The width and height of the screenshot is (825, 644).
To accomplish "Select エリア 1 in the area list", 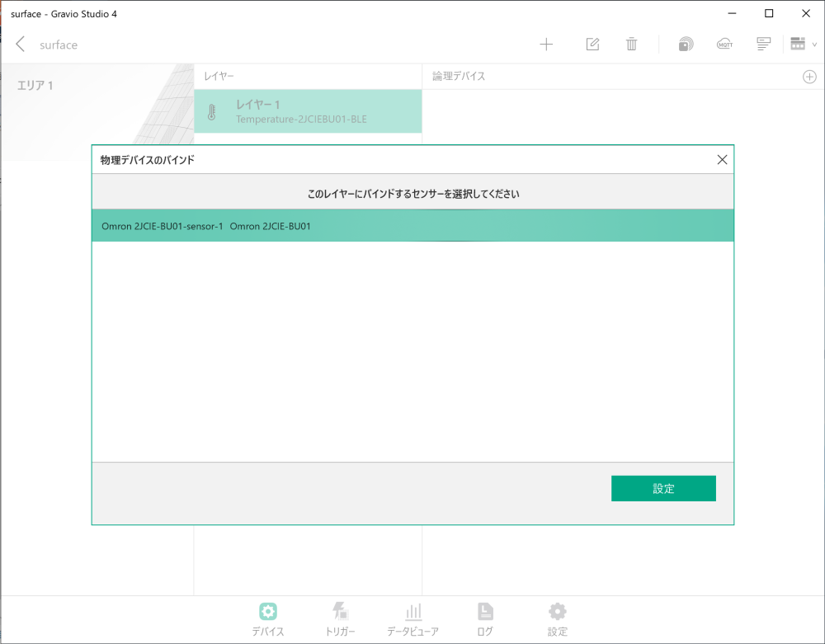I will (x=35, y=86).
